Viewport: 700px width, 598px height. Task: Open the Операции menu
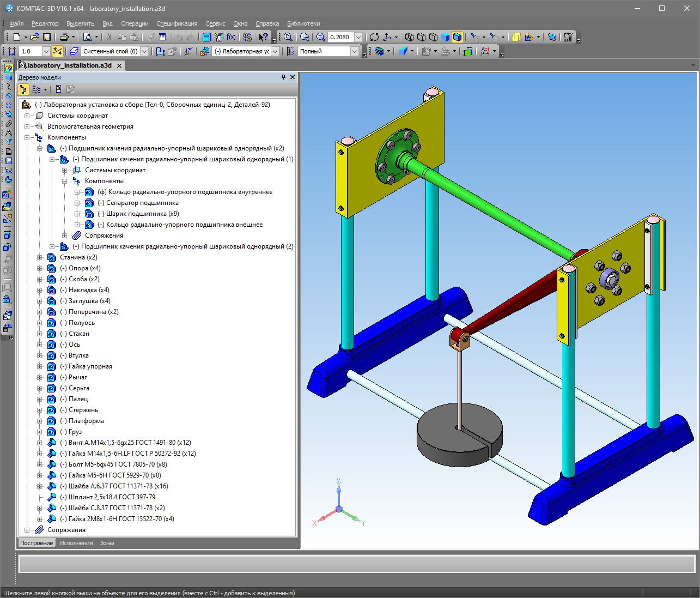(x=135, y=23)
